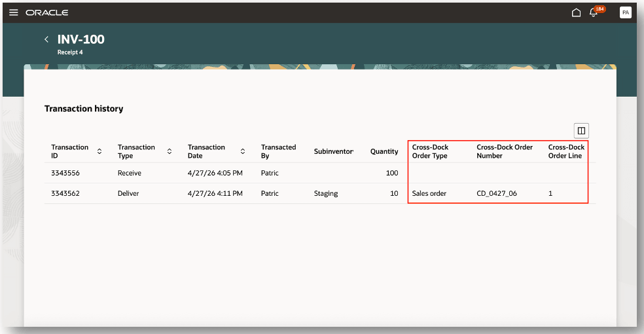The image size is (644, 334).
Task: Click the Sales order cell
Action: [x=429, y=193]
